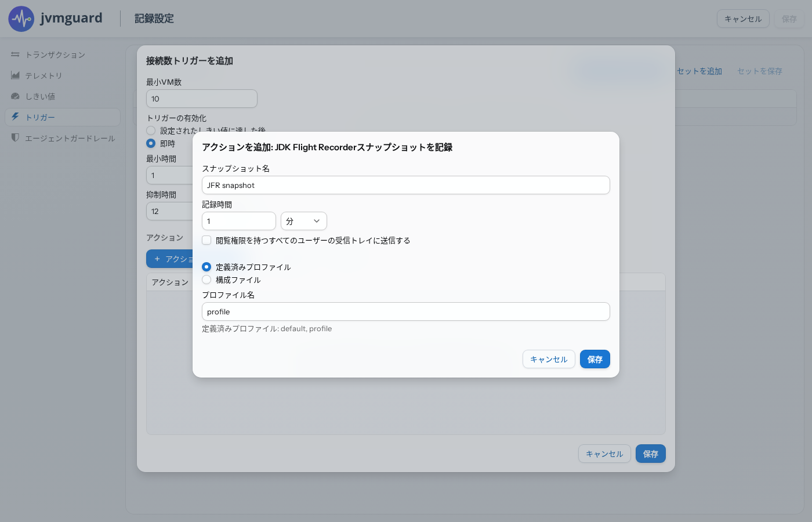Open エージェントガードレール in the sidebar
This screenshot has height=522, width=812.
[63, 138]
